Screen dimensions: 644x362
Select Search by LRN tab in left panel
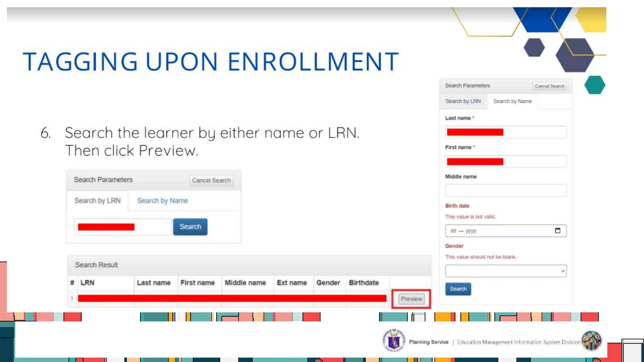click(x=97, y=200)
